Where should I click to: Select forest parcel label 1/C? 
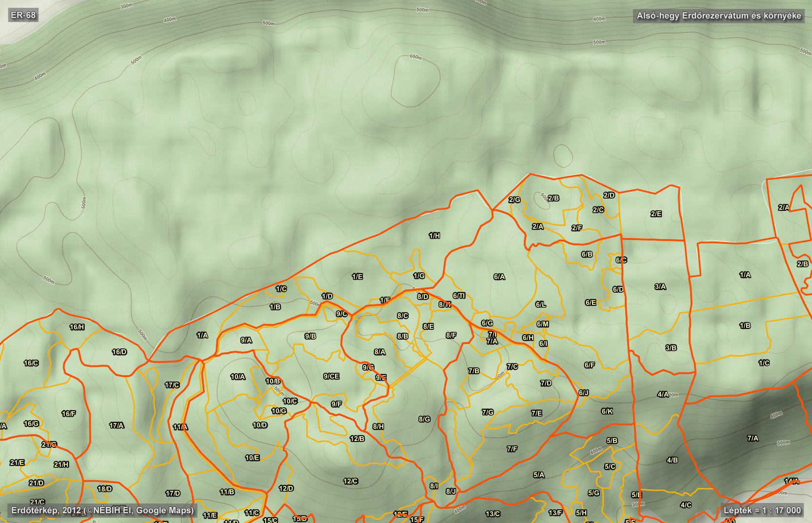pos(281,289)
